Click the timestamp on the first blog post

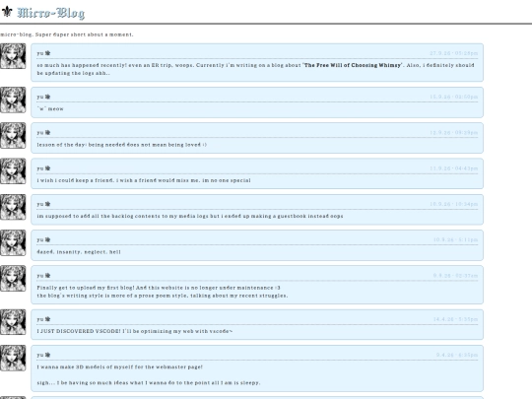click(456, 276)
